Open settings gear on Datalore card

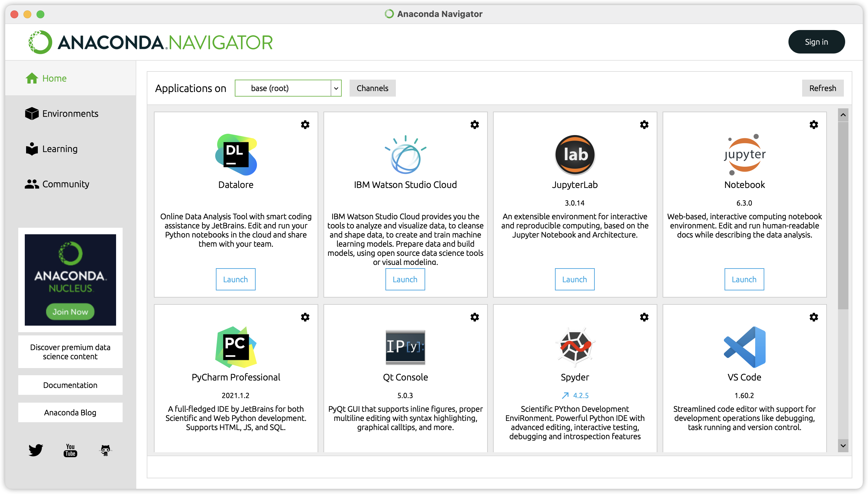coord(305,125)
